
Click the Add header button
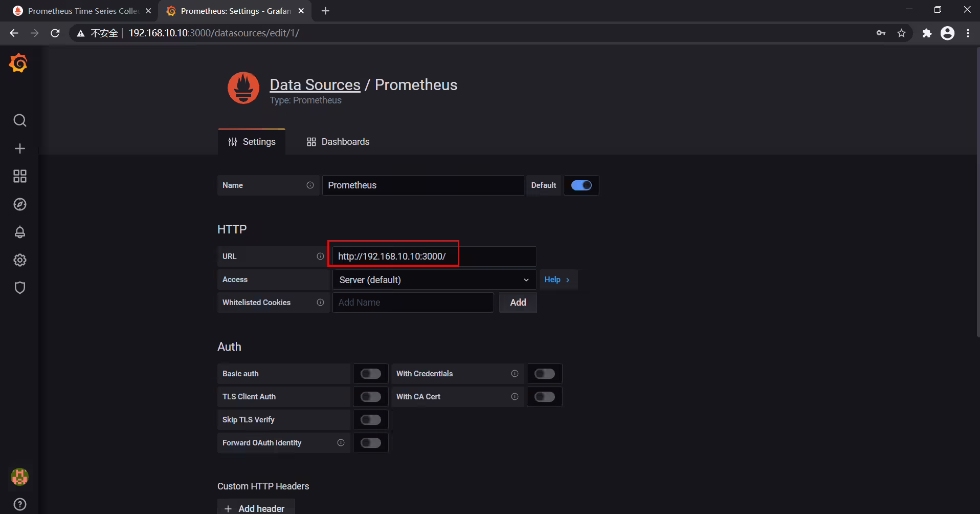[x=256, y=508]
